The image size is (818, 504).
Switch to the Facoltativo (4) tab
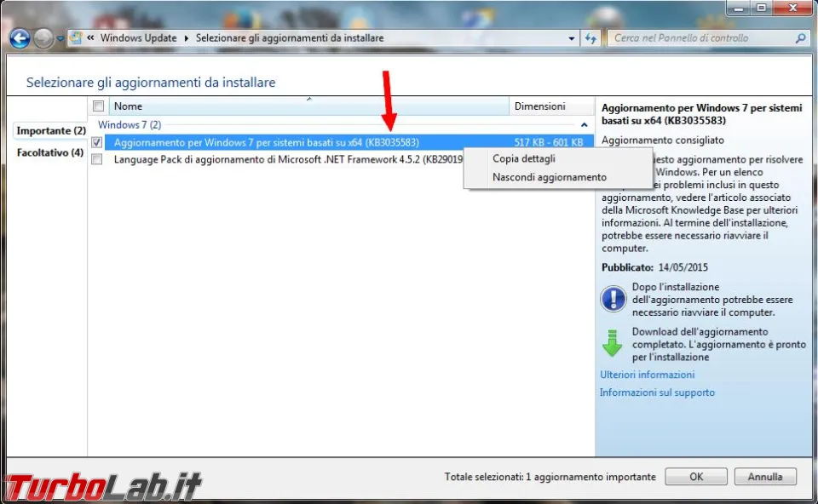click(x=50, y=152)
